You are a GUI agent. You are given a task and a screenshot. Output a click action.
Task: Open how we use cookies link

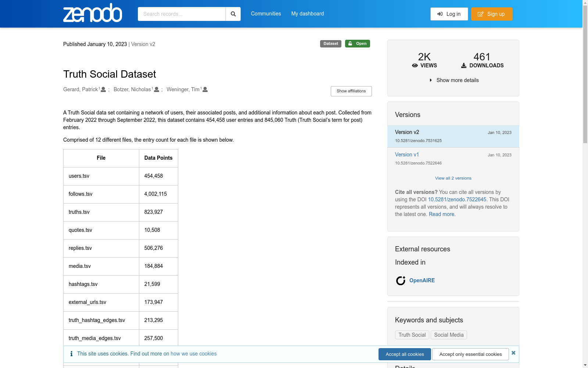194,354
